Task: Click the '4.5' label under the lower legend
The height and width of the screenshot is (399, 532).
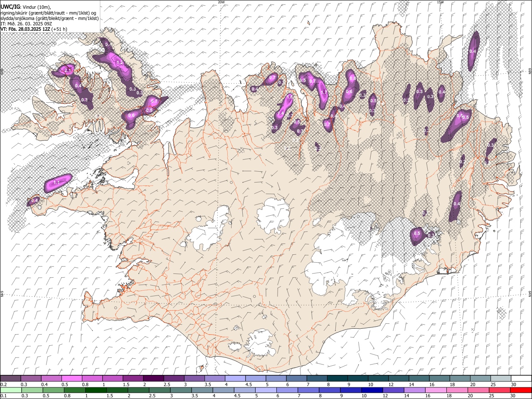Action: (237, 396)
